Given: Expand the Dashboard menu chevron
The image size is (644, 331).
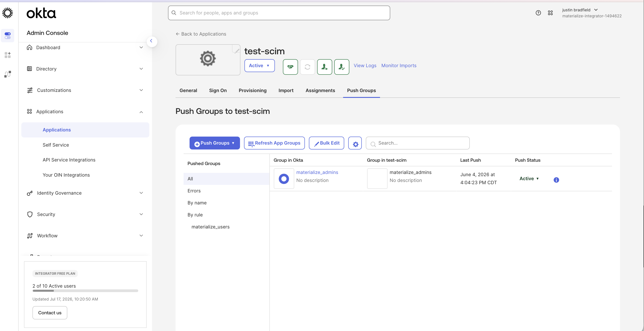Looking at the screenshot, I should point(141,48).
